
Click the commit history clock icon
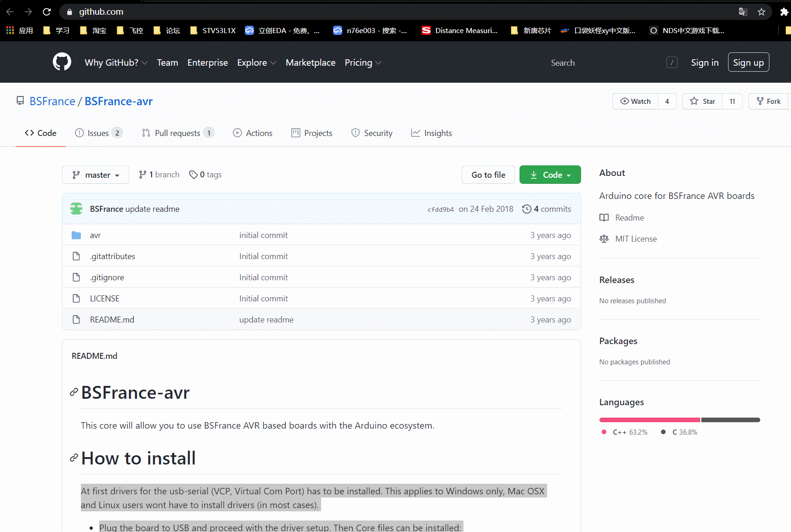[526, 209]
